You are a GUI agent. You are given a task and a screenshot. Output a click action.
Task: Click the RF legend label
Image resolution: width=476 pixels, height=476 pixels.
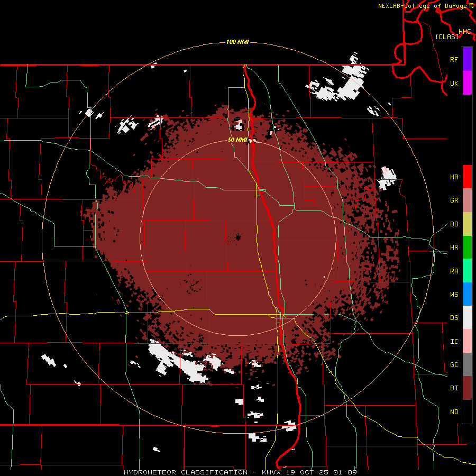(454, 59)
